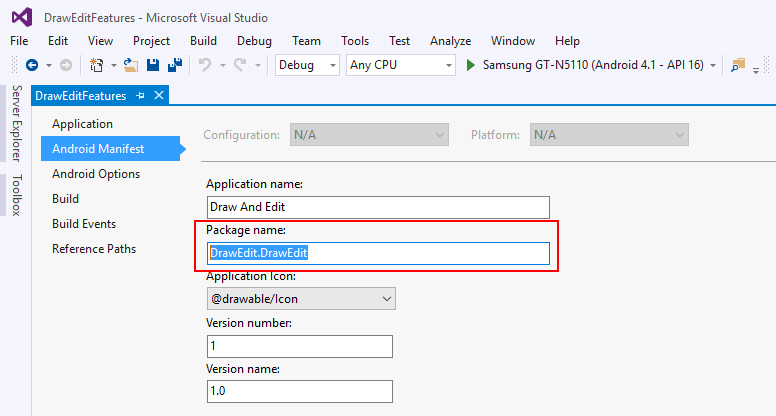Click the Find in Files toolbar icon
776x416 pixels.
[x=738, y=65]
